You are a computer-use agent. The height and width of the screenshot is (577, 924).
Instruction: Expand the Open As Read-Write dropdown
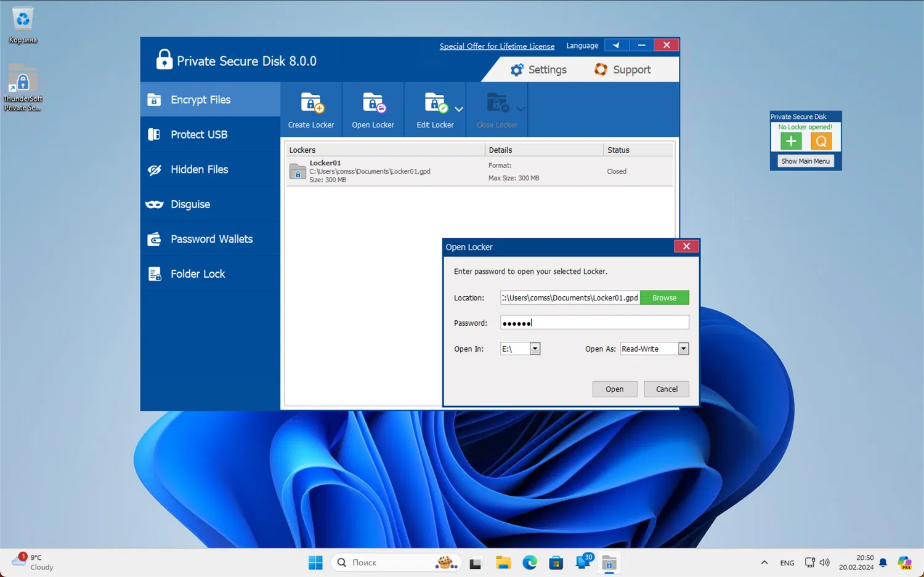(x=683, y=349)
